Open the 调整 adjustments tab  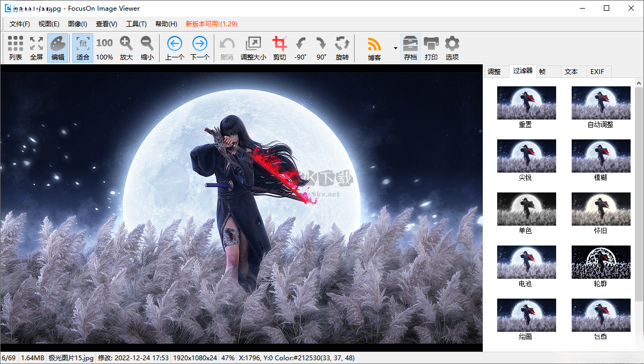click(494, 71)
